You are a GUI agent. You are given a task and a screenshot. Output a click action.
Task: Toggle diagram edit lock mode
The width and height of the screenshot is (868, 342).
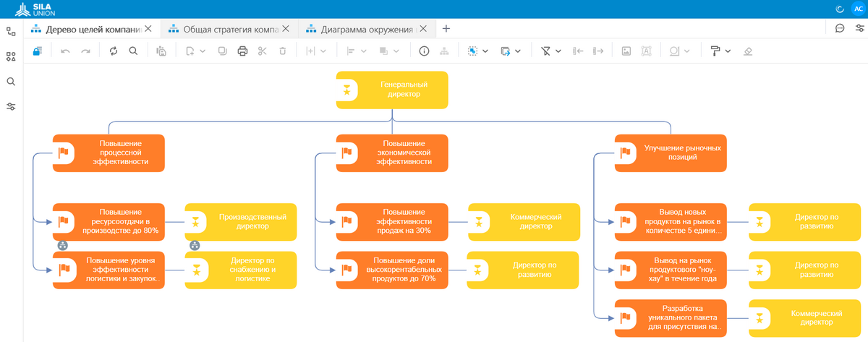click(x=37, y=51)
